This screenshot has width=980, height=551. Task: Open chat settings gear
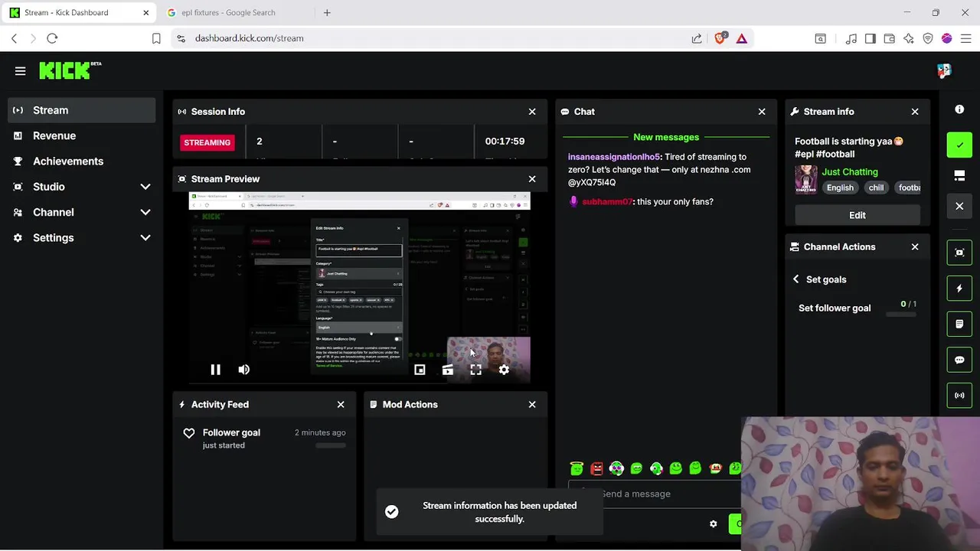click(x=714, y=524)
